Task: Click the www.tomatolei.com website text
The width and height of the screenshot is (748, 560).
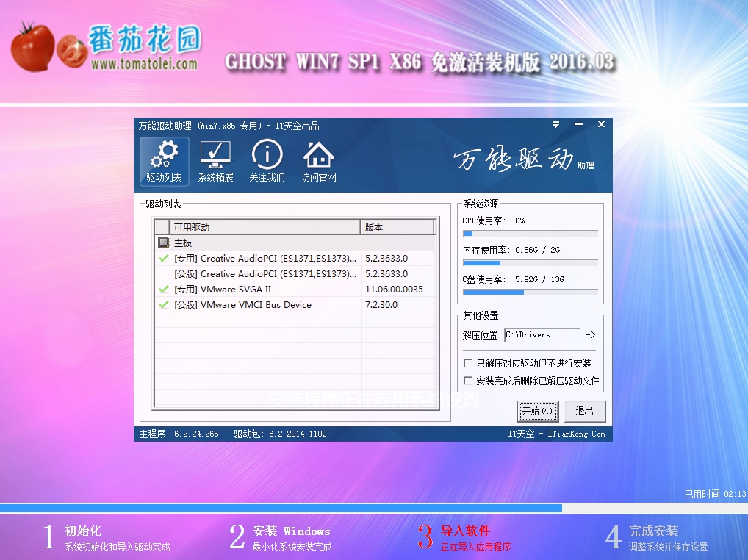Action: coord(144,64)
